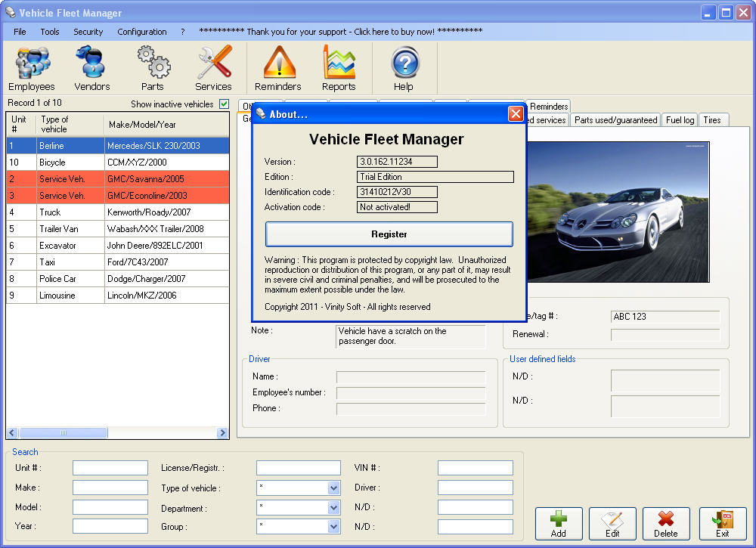
Task: Open the Vendors window
Action: (91, 68)
